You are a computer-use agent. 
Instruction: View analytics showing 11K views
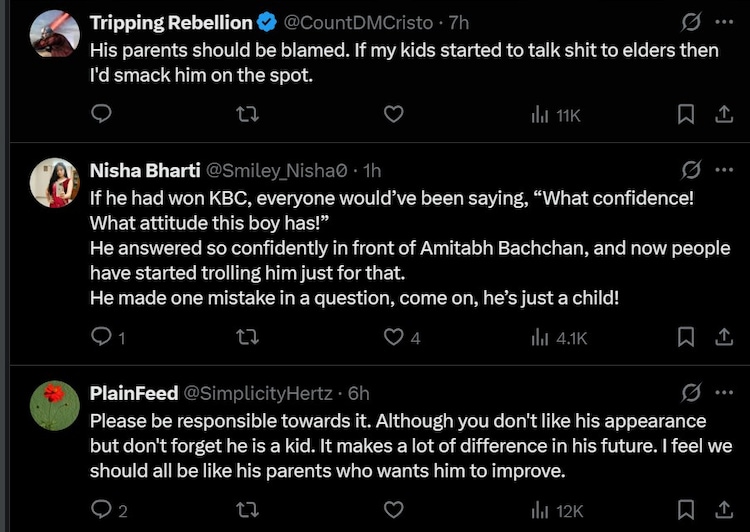(556, 115)
